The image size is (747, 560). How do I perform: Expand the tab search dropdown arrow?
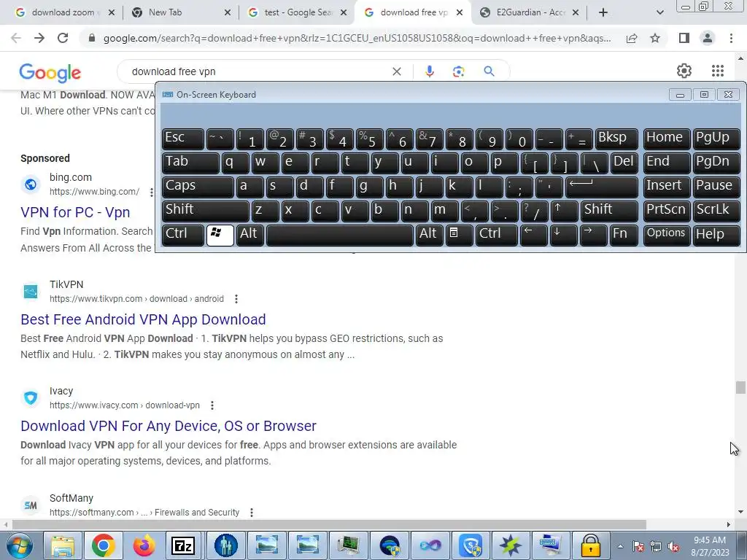point(659,12)
